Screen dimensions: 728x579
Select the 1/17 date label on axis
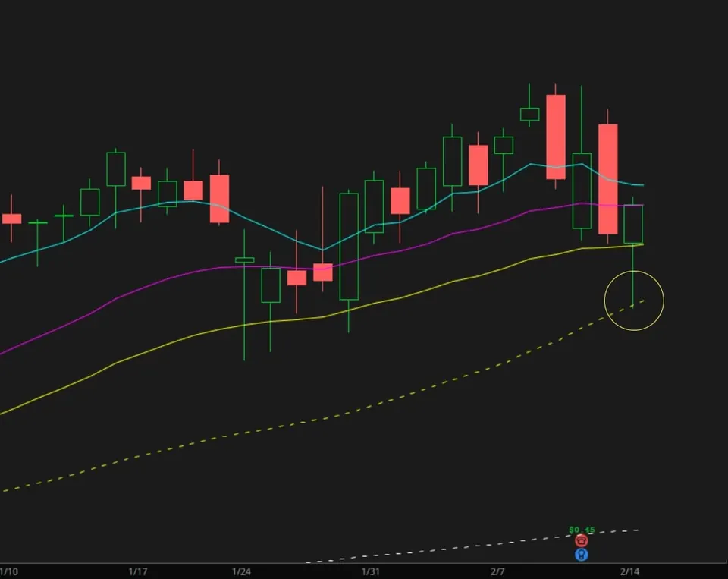[x=138, y=571]
